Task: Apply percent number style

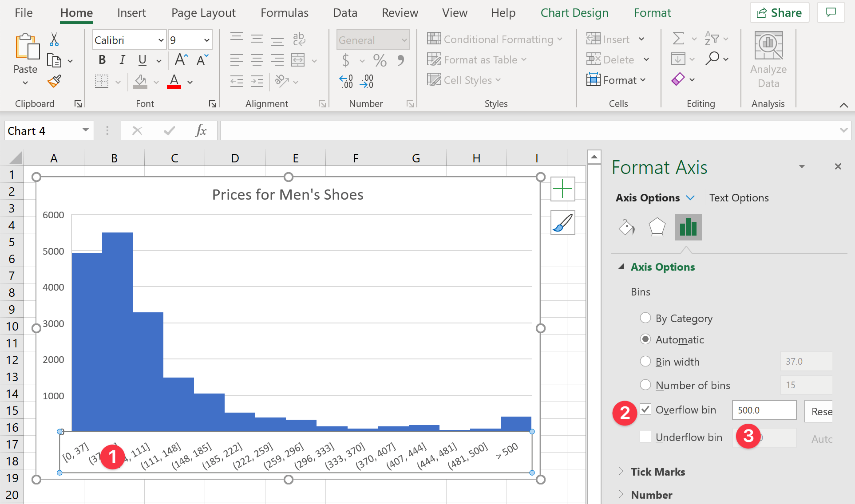Action: click(x=380, y=60)
